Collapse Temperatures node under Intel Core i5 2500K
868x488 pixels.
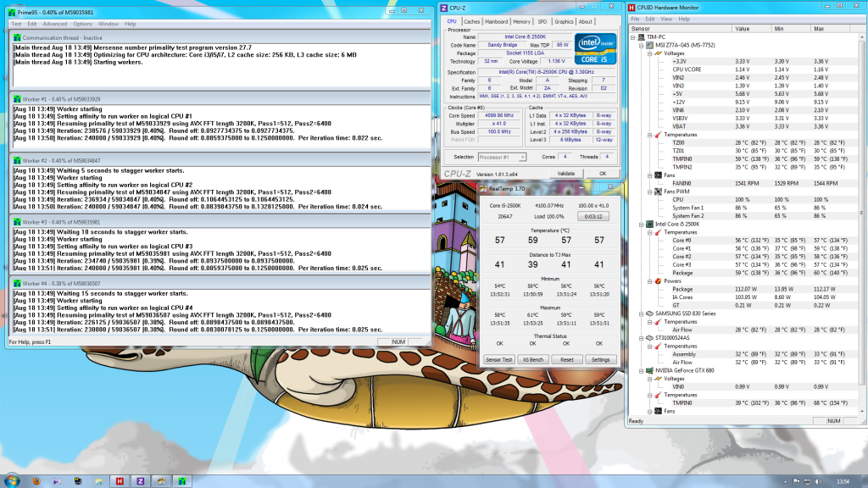pyautogui.click(x=650, y=232)
